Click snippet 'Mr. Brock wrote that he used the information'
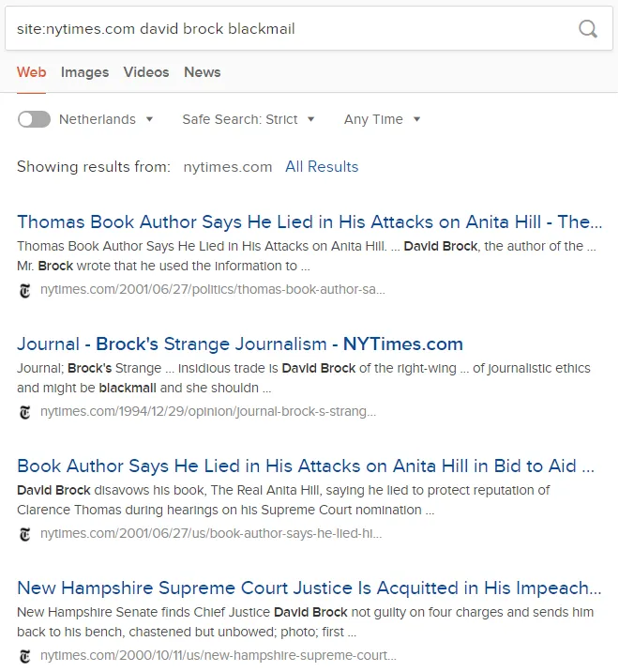Screen dimensions: 619x672 (x=163, y=266)
